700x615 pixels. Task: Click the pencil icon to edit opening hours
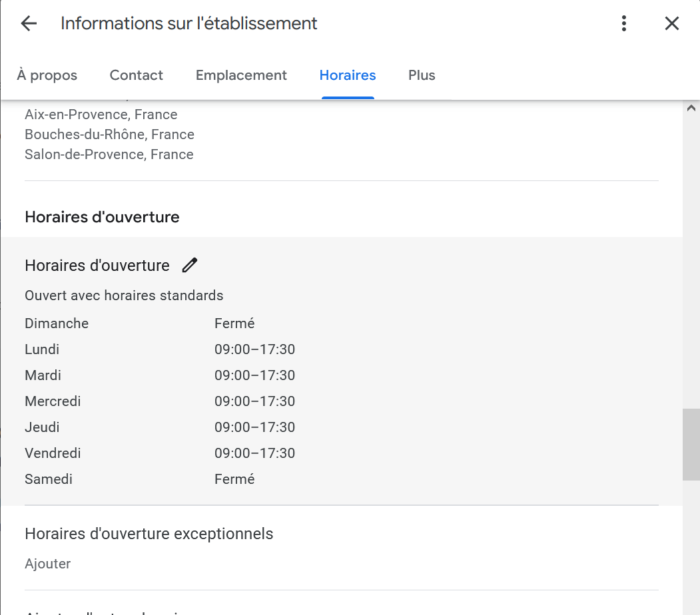click(x=190, y=266)
